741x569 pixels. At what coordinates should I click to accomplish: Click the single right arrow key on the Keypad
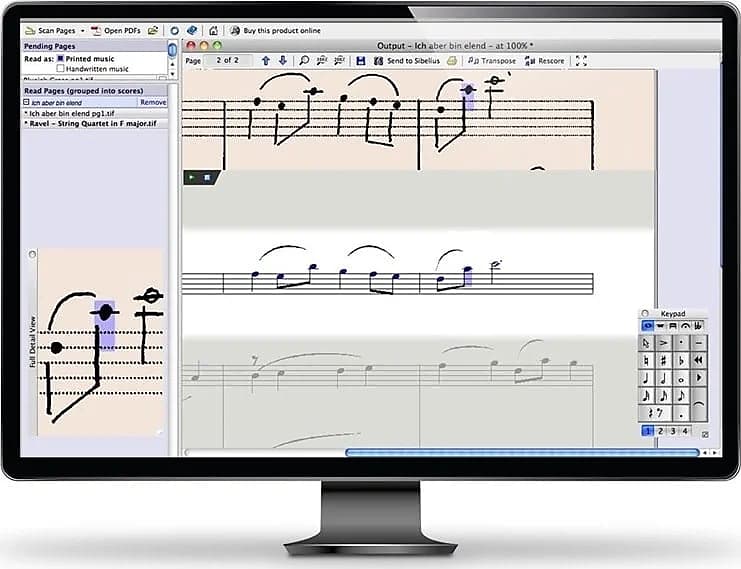click(699, 378)
